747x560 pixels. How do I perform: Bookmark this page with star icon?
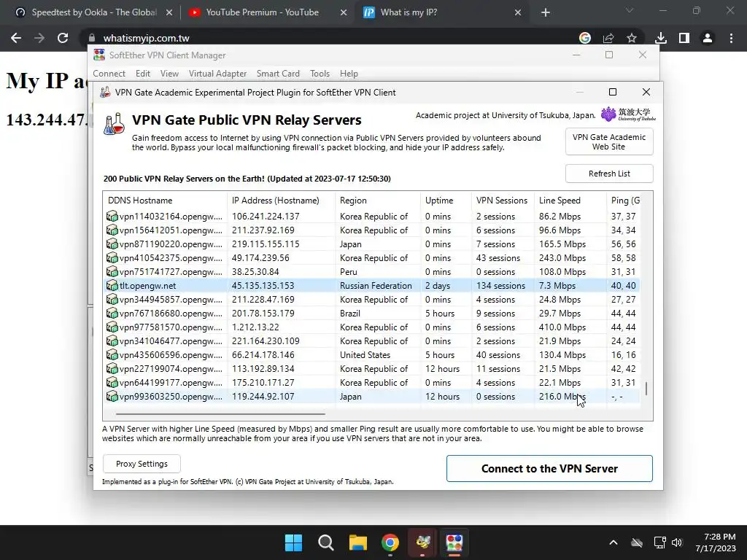pos(632,38)
